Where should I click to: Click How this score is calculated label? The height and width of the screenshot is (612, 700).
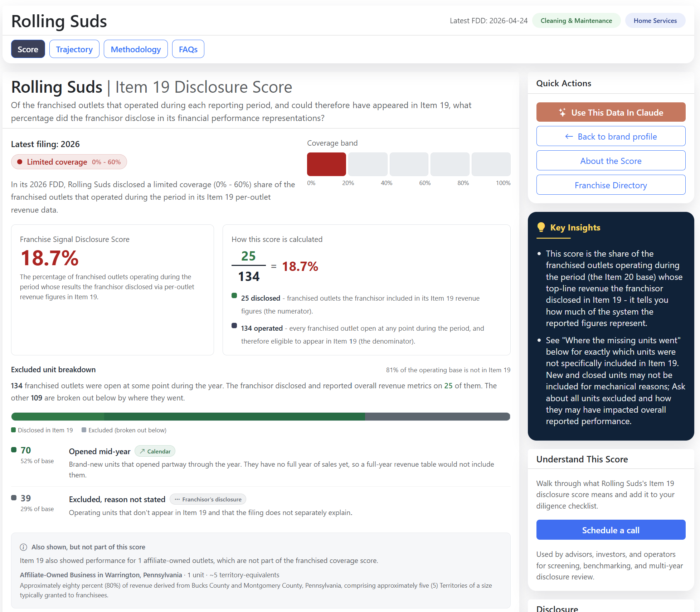(x=277, y=239)
